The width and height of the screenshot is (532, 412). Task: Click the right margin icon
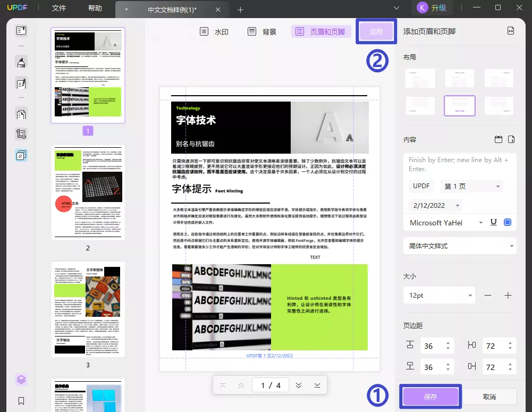[472, 366]
